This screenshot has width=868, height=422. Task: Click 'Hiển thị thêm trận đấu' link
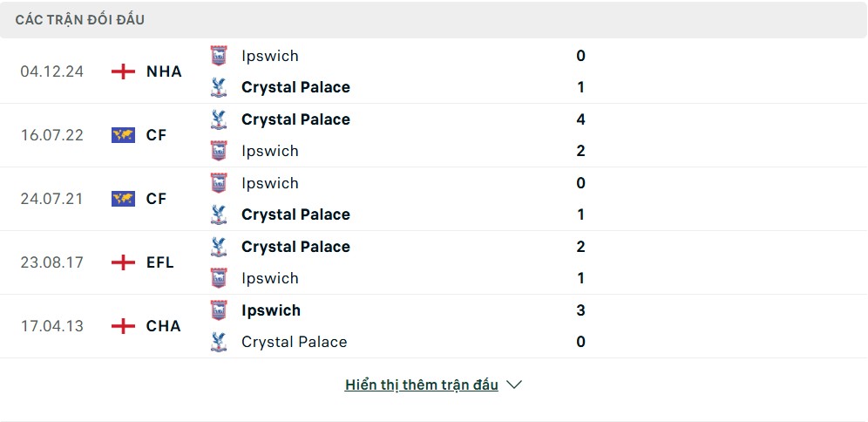coord(421,385)
